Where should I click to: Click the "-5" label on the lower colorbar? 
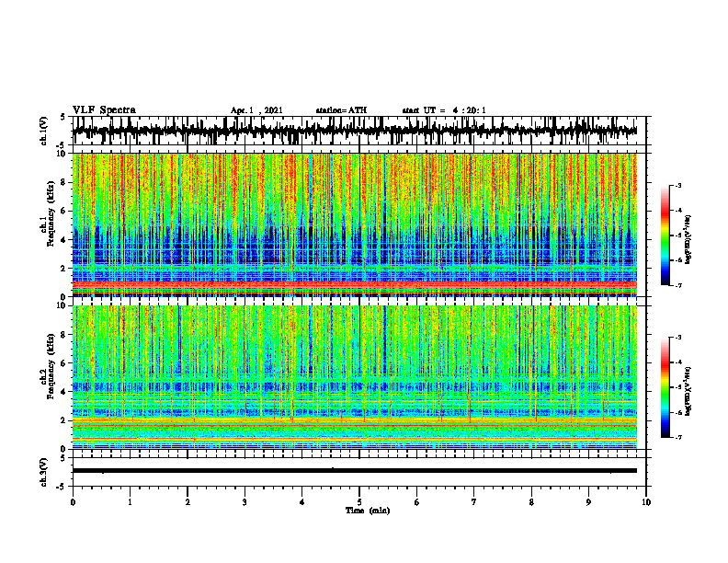677,387
